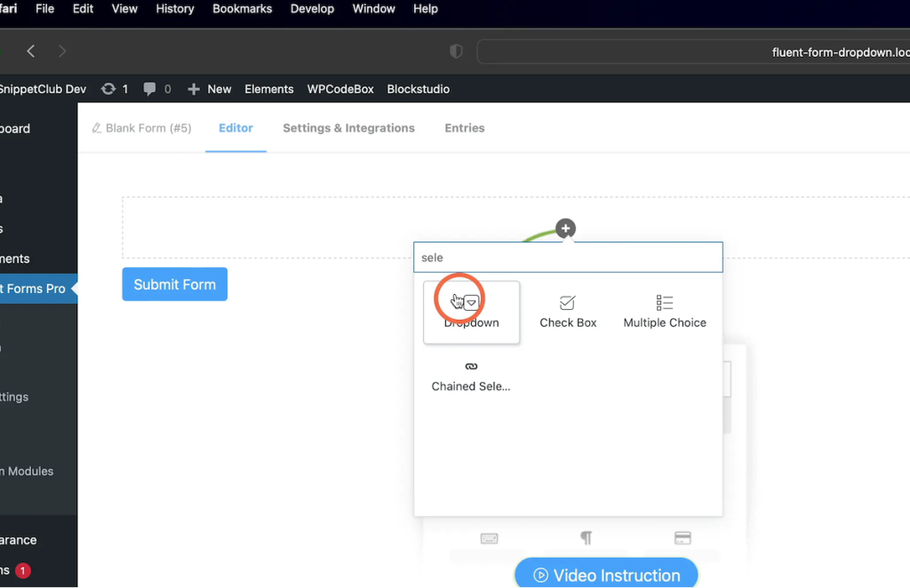
Task: Go back in Safari history
Action: coord(31,51)
